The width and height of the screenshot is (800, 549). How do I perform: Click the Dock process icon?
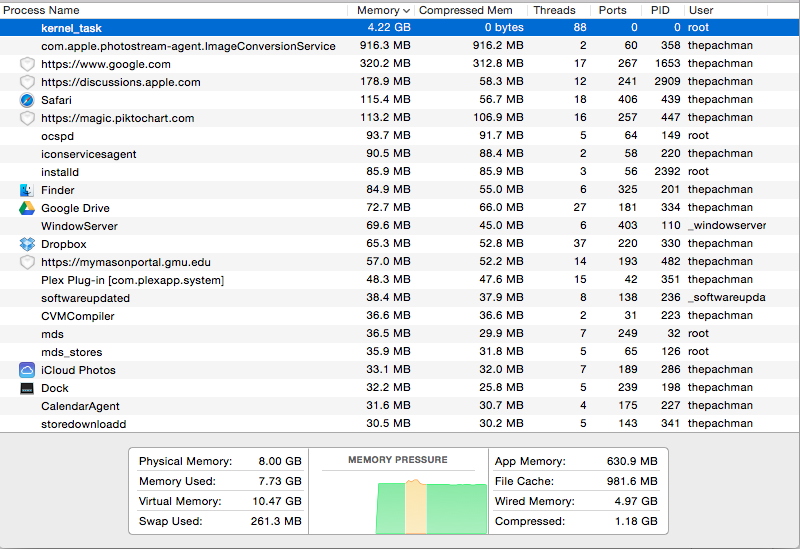(x=27, y=388)
